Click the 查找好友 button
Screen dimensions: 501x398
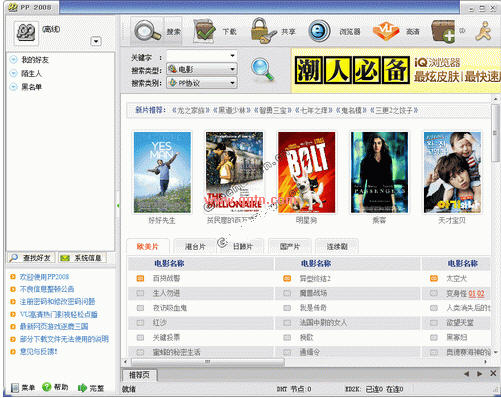click(x=31, y=258)
